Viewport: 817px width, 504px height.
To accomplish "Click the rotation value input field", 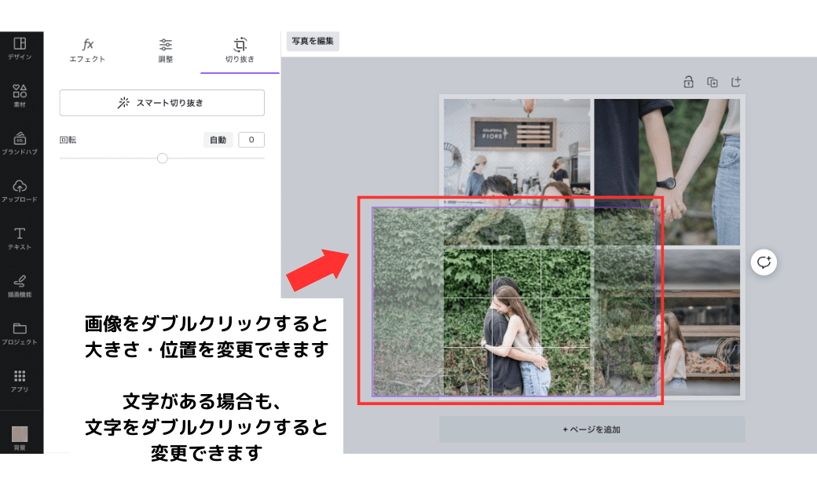I will click(x=251, y=140).
